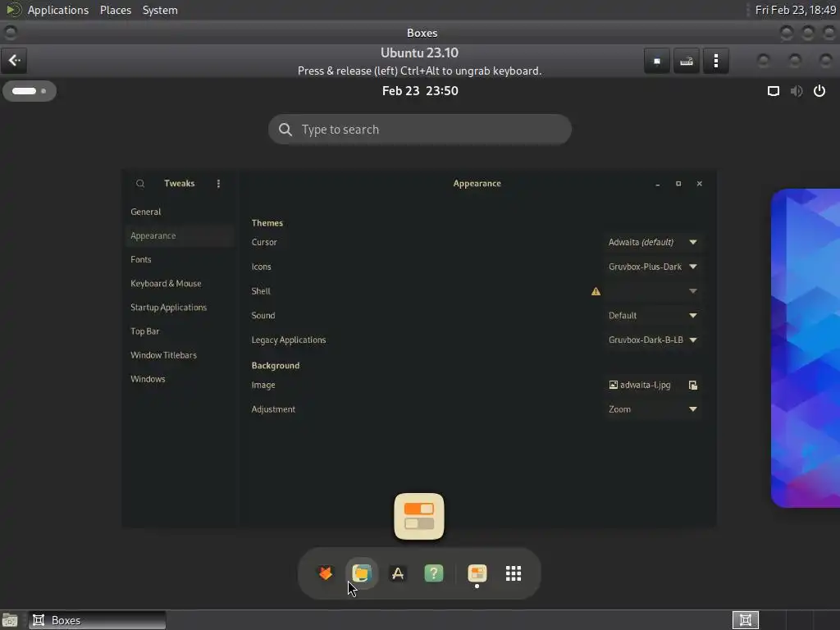
Task: Click the Activities workspace indicator pill
Action: point(30,91)
